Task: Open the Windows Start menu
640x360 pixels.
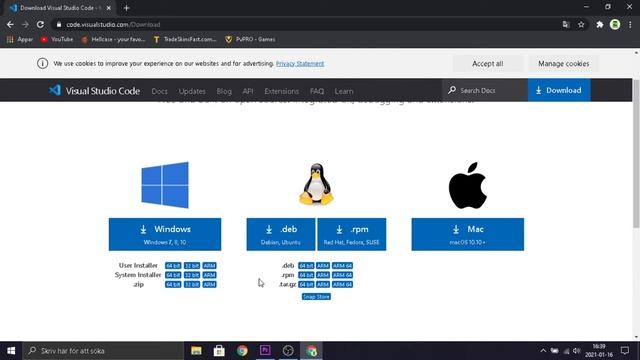Action: pyautogui.click(x=11, y=351)
